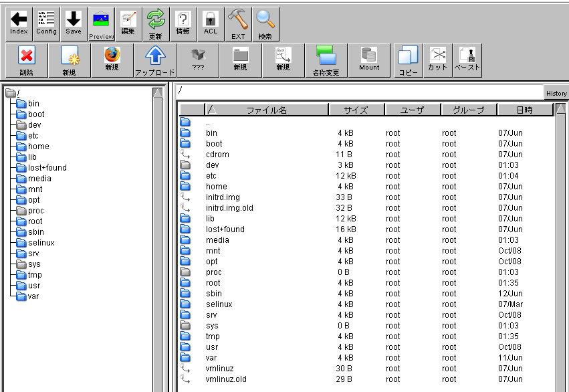Sort by サイズ column header
569x392 pixels.
coord(356,110)
